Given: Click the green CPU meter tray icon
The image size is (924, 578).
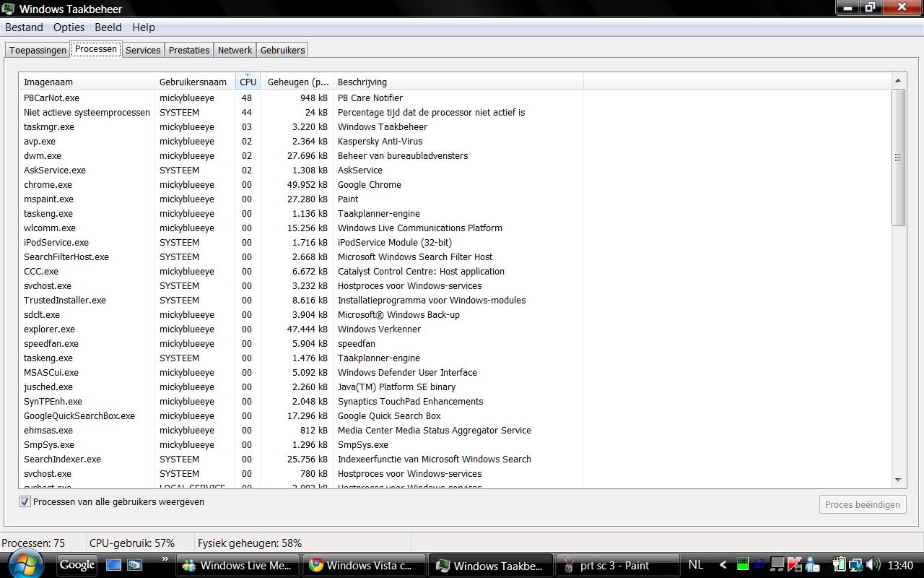Looking at the screenshot, I should (x=743, y=564).
